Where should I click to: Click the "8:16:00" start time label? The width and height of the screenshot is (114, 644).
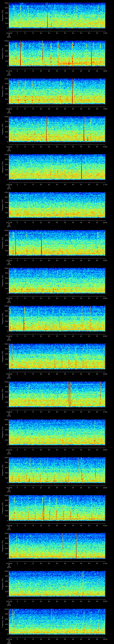tap(9, 33)
